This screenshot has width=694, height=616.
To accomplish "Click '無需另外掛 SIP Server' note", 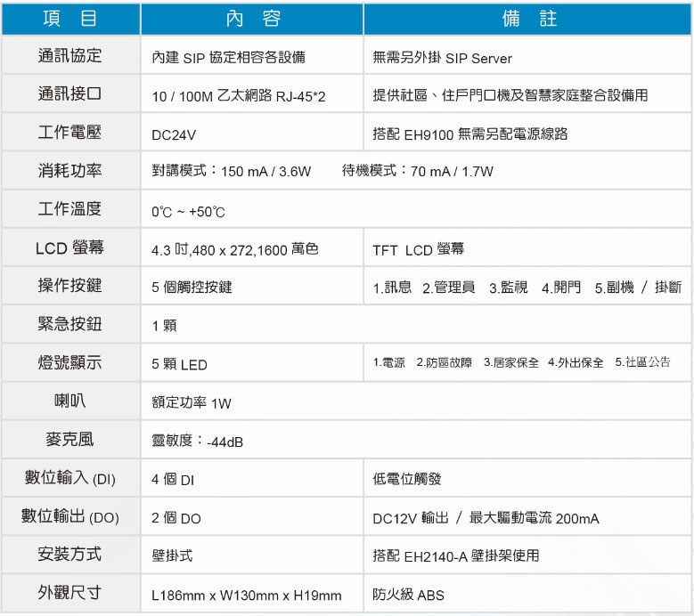I will 442,58.
